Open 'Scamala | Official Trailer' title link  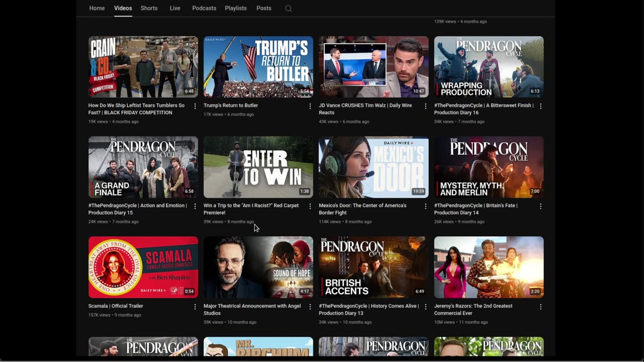pyautogui.click(x=116, y=306)
